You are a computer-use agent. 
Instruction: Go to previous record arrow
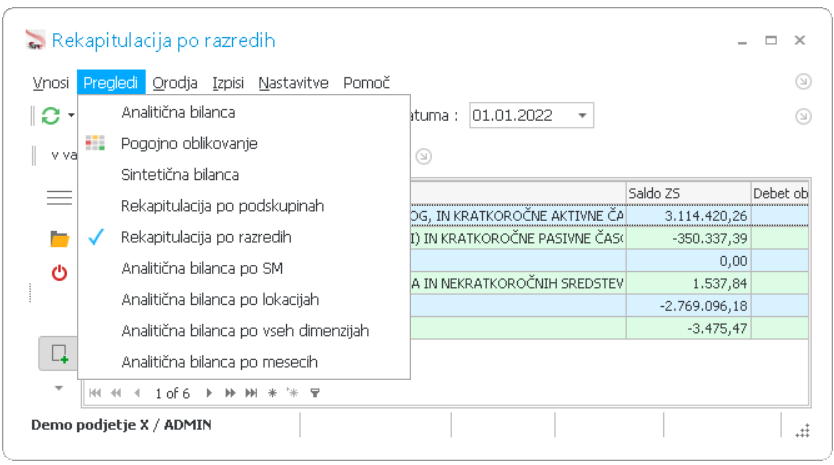coord(137,393)
